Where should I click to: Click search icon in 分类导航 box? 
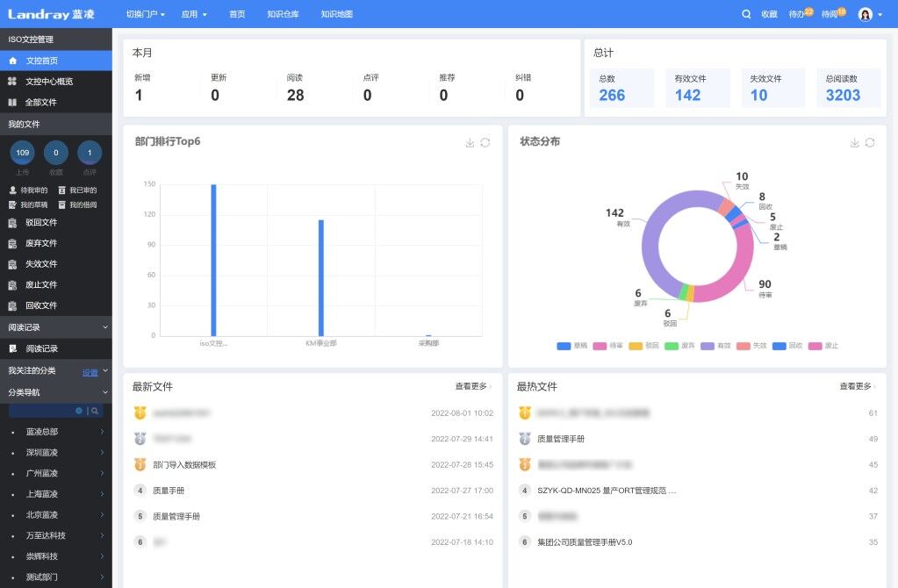pos(95,411)
